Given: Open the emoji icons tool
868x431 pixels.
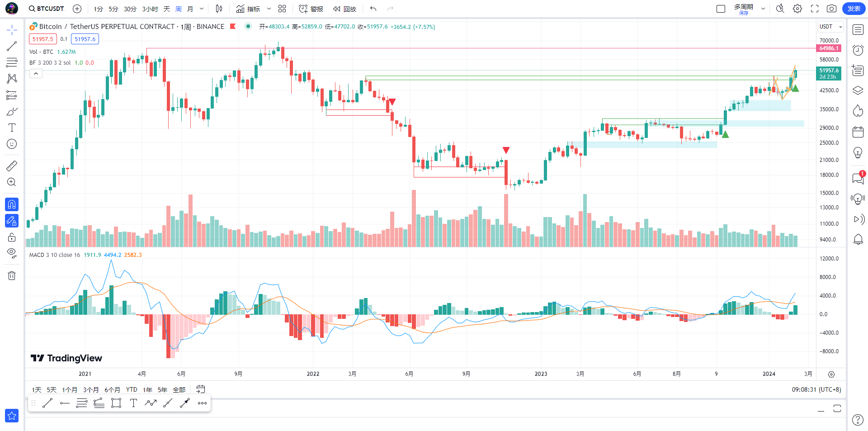Looking at the screenshot, I should (x=12, y=144).
